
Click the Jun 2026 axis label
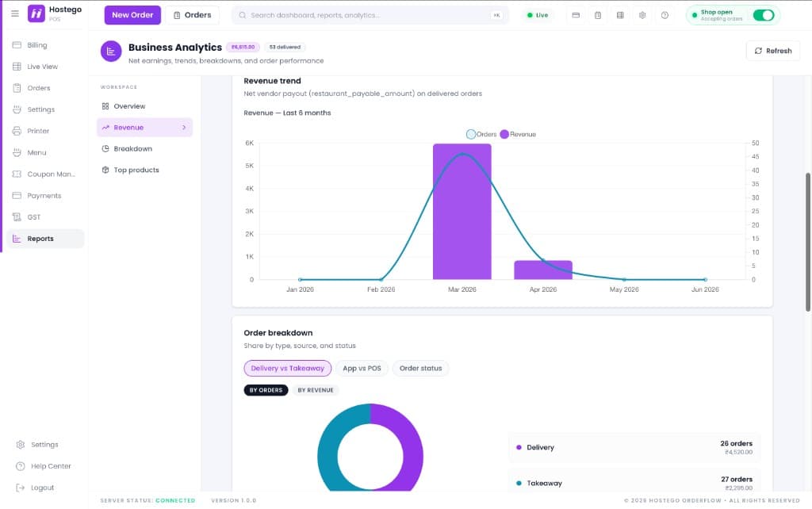click(x=705, y=289)
